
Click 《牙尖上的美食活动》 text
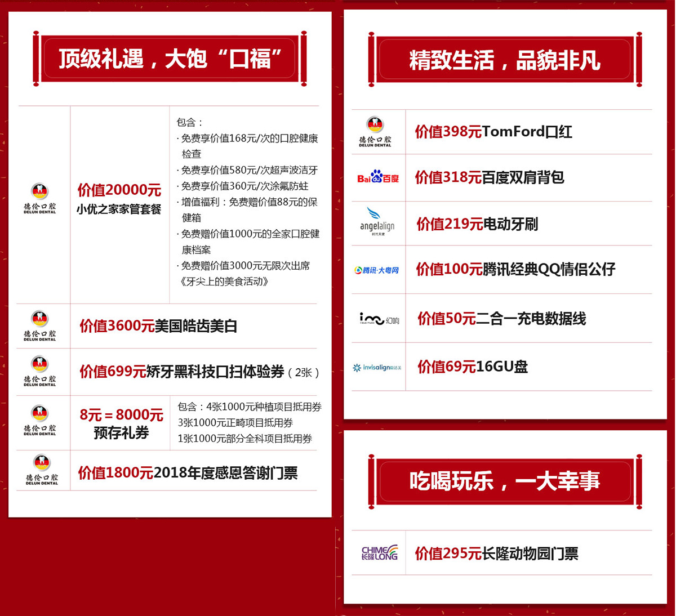click(224, 282)
